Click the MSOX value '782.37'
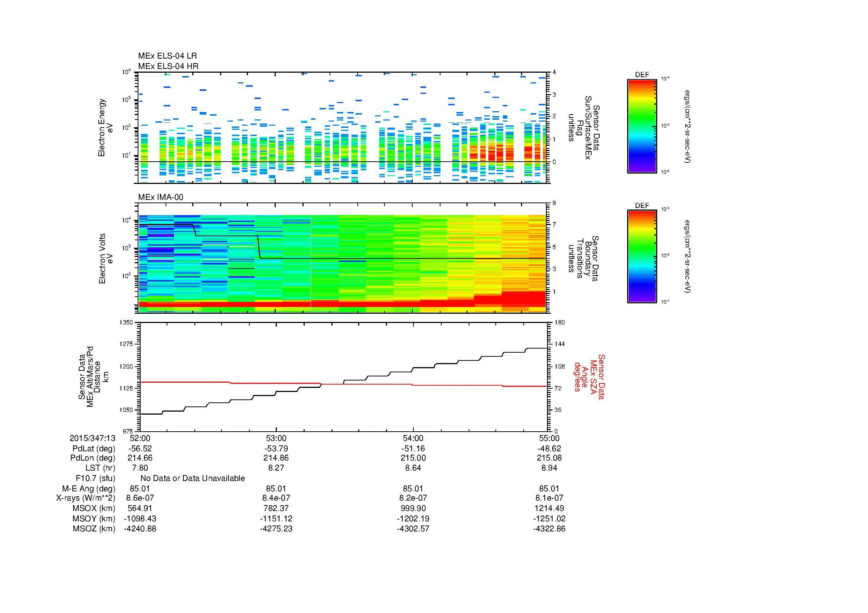The height and width of the screenshot is (613, 868). tap(276, 508)
